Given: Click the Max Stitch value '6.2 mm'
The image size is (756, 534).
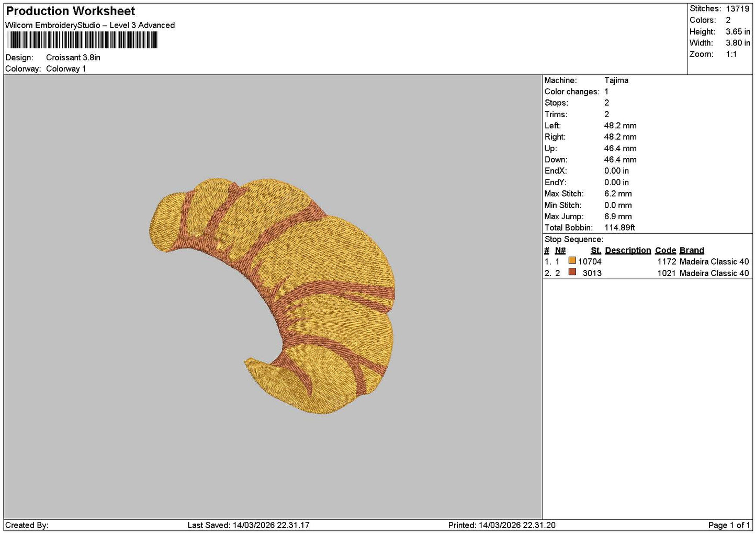Looking at the screenshot, I should [618, 194].
